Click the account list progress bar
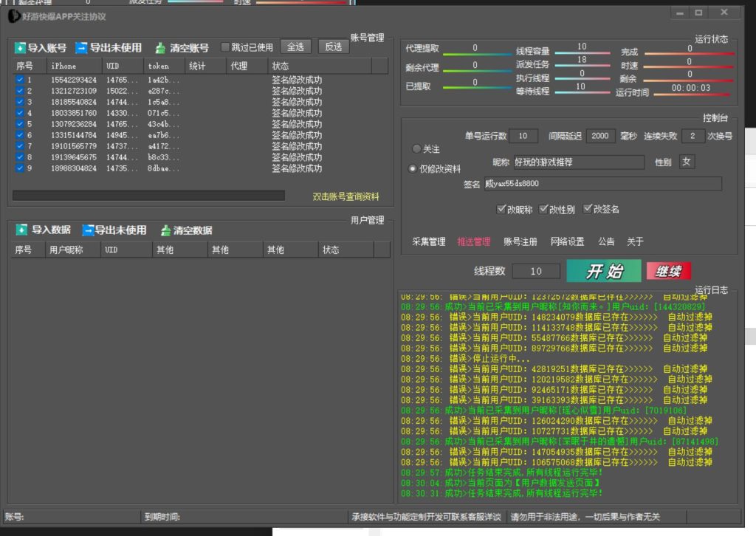Image resolution: width=756 pixels, height=536 pixels. click(148, 196)
